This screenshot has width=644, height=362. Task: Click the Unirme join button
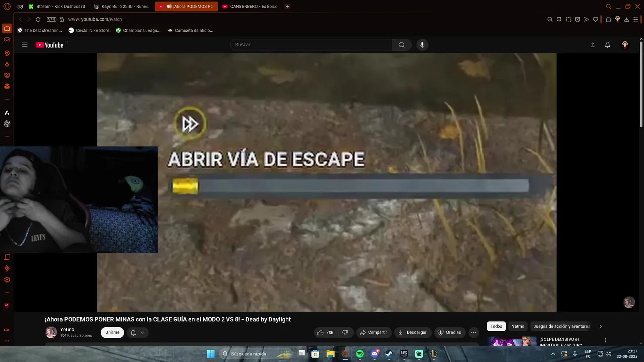tap(112, 332)
